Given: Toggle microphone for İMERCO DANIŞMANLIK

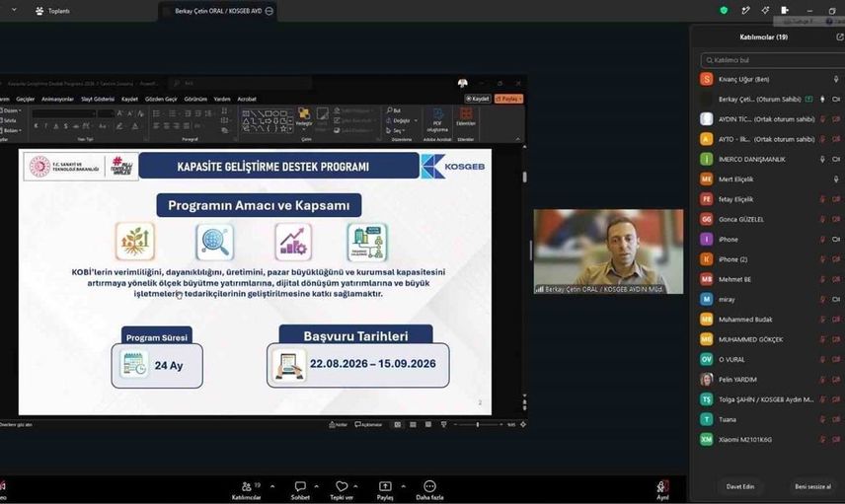Looking at the screenshot, I should tap(822, 160).
